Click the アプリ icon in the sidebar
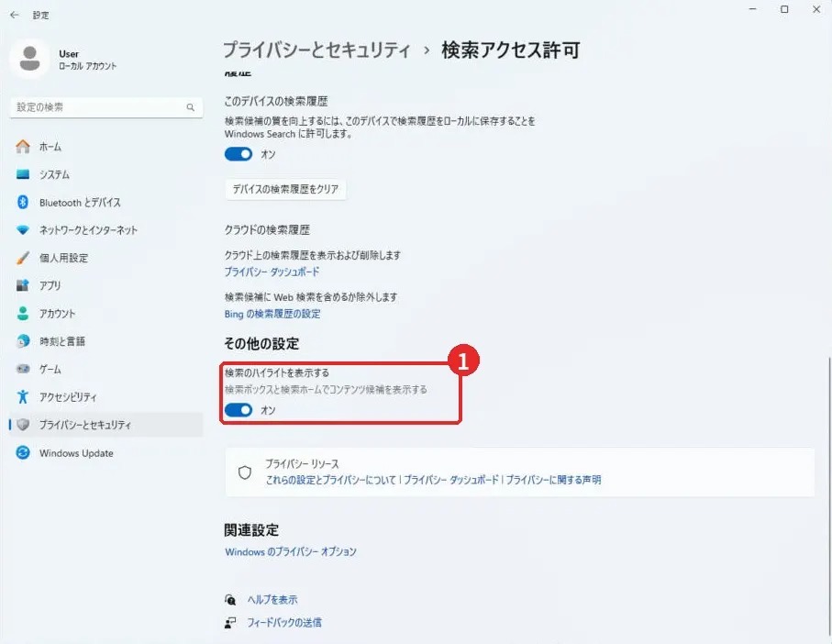This screenshot has height=644, width=832. 23,285
